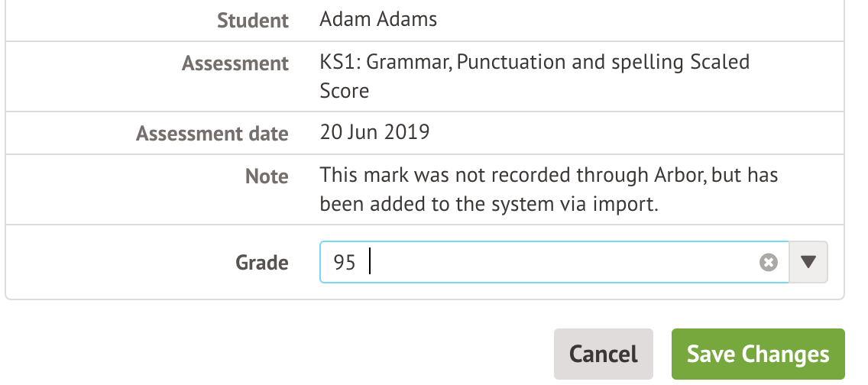Click the word Score on the second line
This screenshot has width=868, height=385.
(345, 91)
